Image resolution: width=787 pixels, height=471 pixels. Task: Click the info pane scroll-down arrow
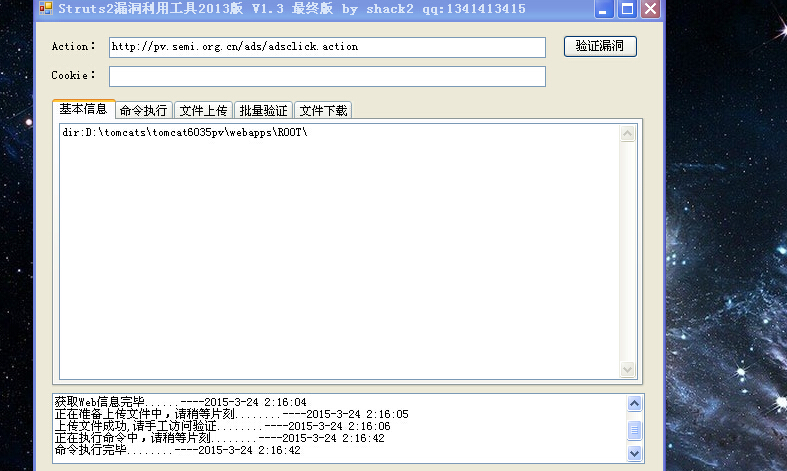click(627, 370)
